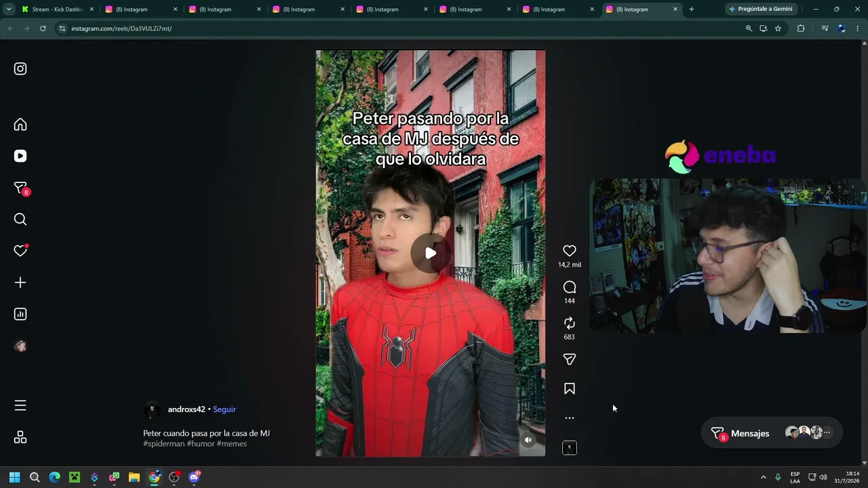The height and width of the screenshot is (488, 868).
Task: Open the tab search dropdown
Action: pos(9,9)
